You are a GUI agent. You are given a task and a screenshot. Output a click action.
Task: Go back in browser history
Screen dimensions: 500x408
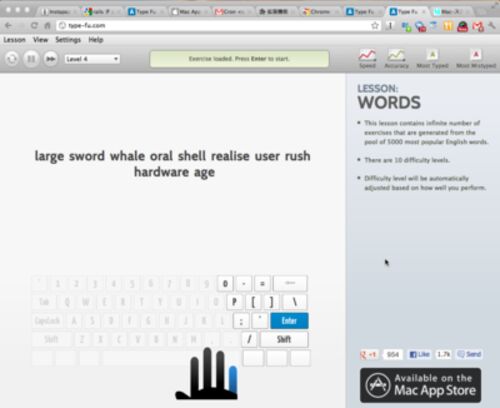[x=8, y=25]
